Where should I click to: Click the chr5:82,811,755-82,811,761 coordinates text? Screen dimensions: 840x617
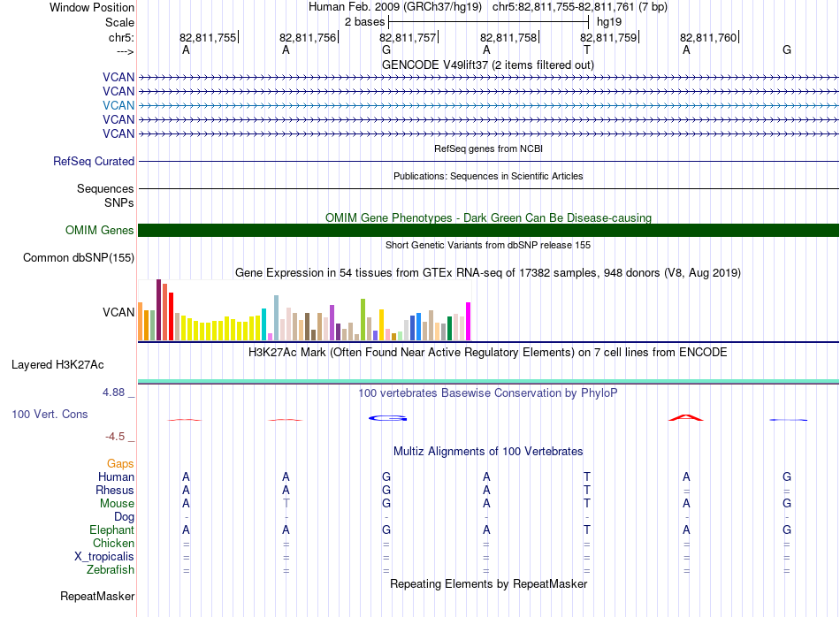coord(580,7)
